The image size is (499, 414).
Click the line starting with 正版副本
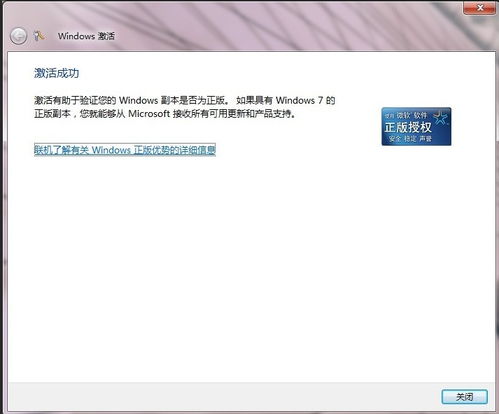(x=165, y=114)
